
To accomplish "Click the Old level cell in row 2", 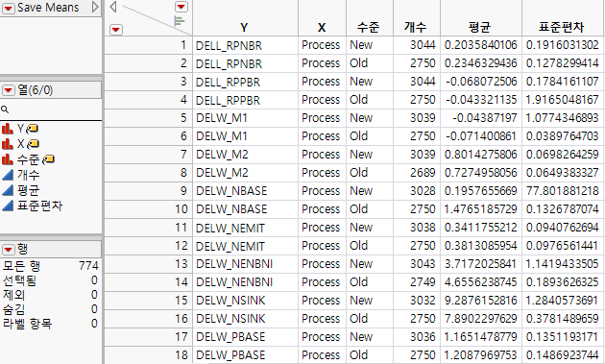I will (x=370, y=63).
